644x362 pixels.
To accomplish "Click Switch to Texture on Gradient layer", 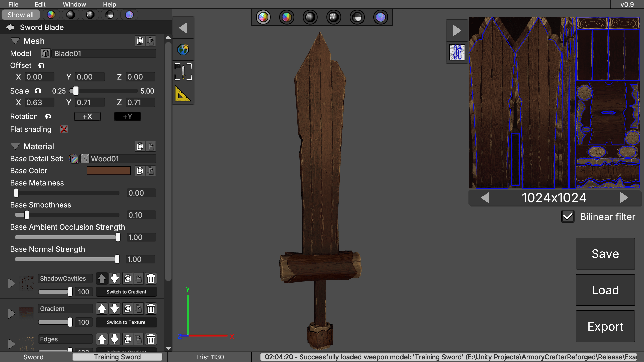I will click(x=126, y=322).
